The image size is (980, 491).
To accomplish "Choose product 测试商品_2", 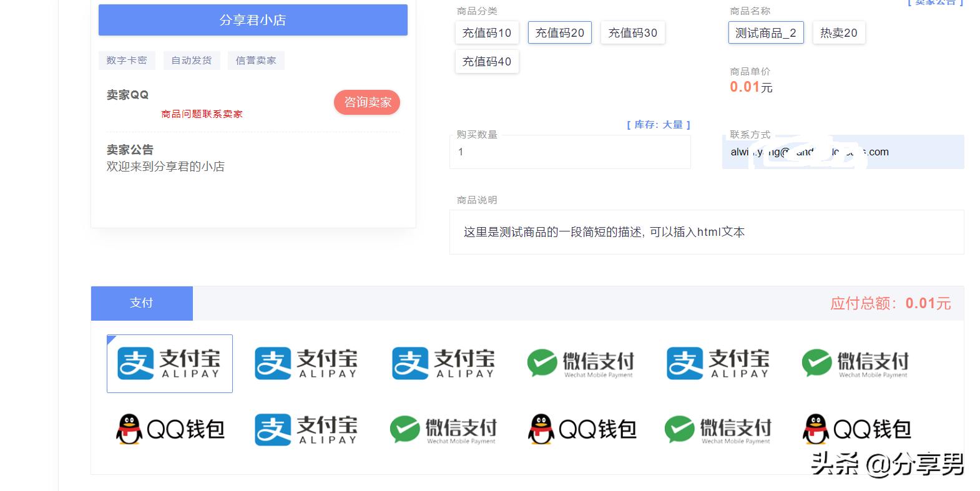I will [766, 33].
